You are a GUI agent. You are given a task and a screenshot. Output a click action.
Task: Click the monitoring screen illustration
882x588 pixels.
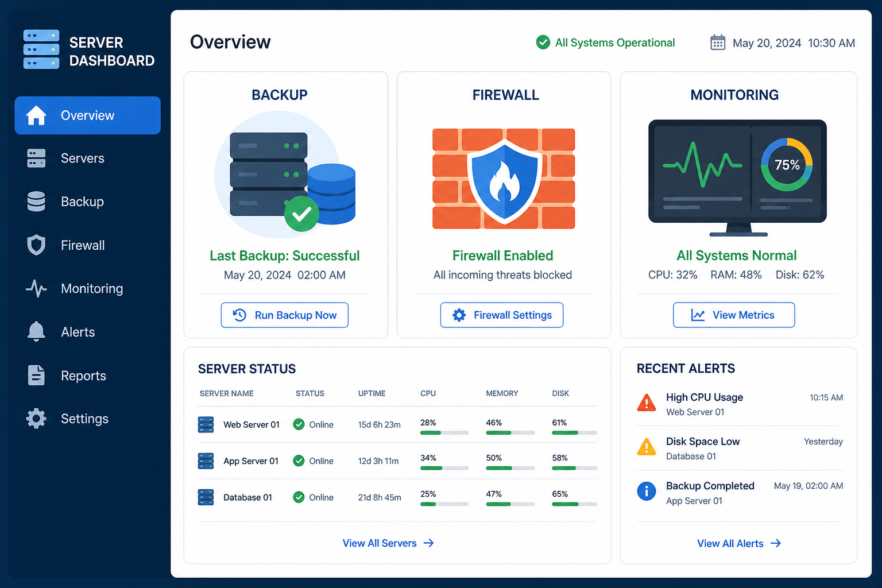(737, 177)
